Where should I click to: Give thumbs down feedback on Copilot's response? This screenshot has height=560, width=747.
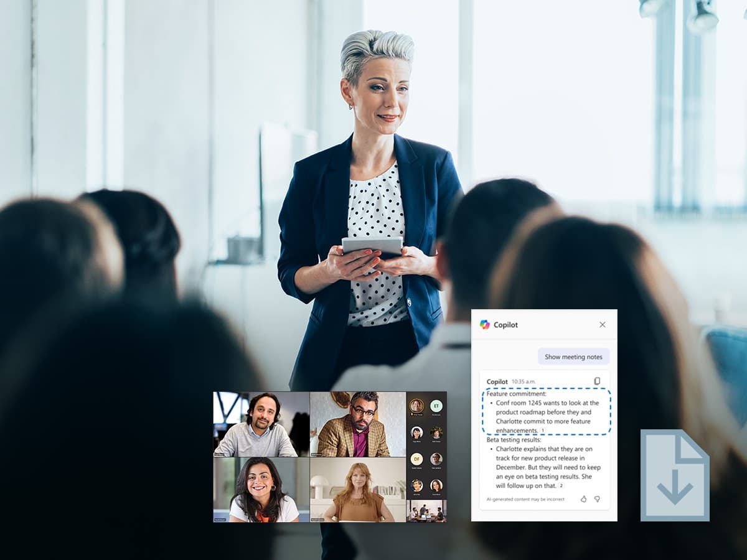point(596,499)
